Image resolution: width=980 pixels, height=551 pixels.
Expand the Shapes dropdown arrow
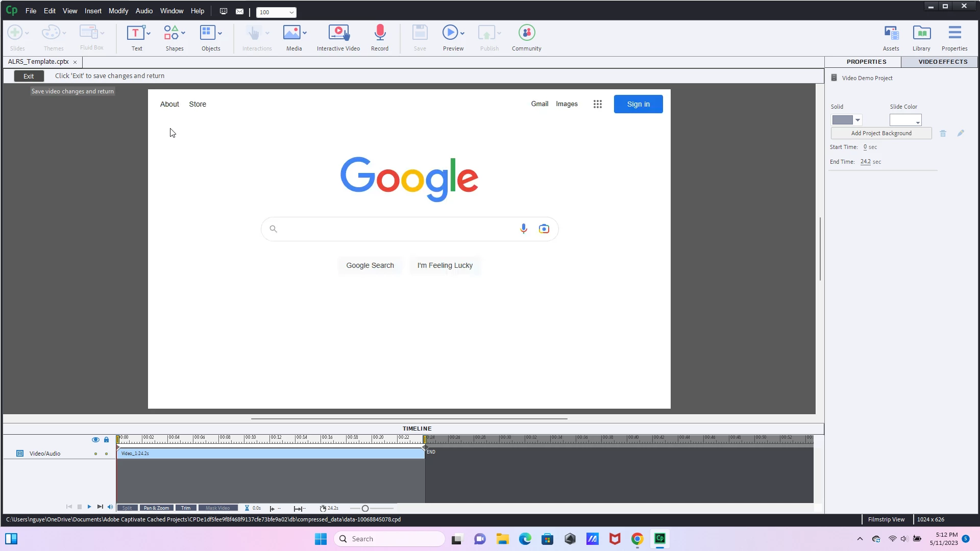click(x=183, y=33)
